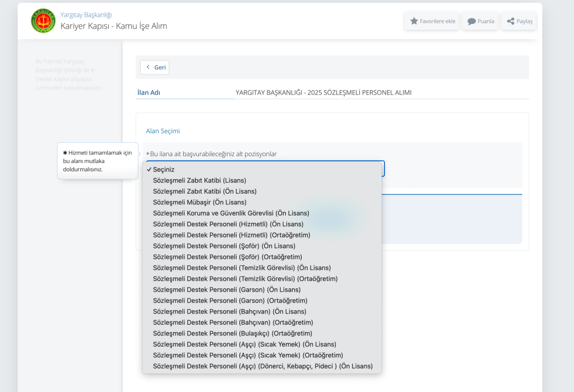Image resolution: width=574 pixels, height=392 pixels.
Task: Pick Destek Personeli (Şoför) (Ön Lisans)
Action: pyautogui.click(x=224, y=246)
